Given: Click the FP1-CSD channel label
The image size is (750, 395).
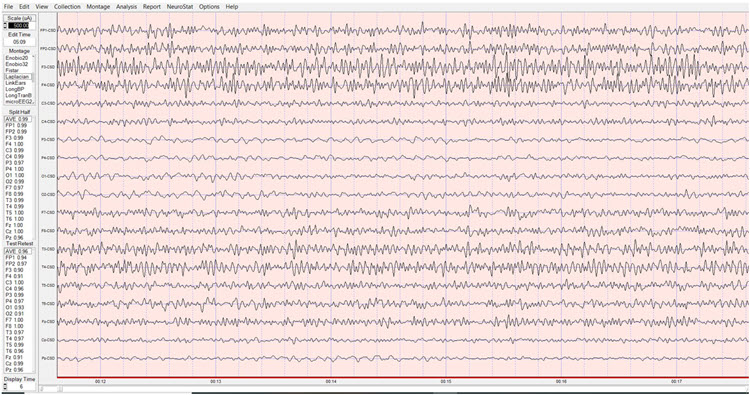Looking at the screenshot, I should pos(48,30).
